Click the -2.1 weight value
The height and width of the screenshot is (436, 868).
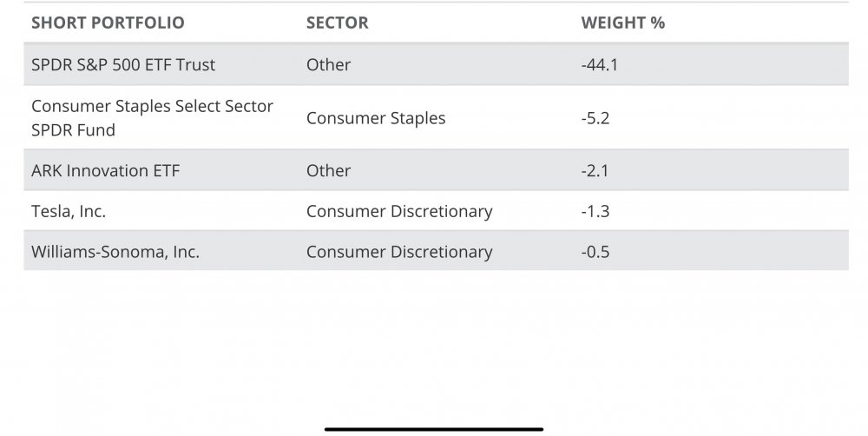[595, 170]
